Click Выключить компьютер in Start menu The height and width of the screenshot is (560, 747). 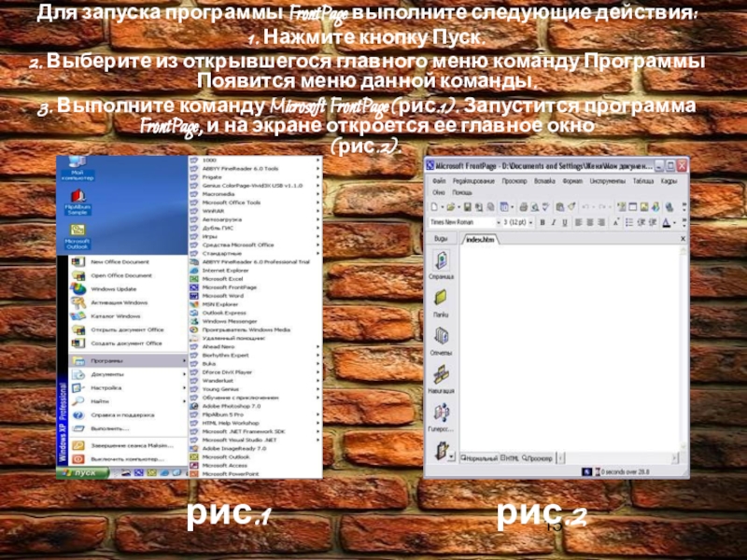coord(129,459)
